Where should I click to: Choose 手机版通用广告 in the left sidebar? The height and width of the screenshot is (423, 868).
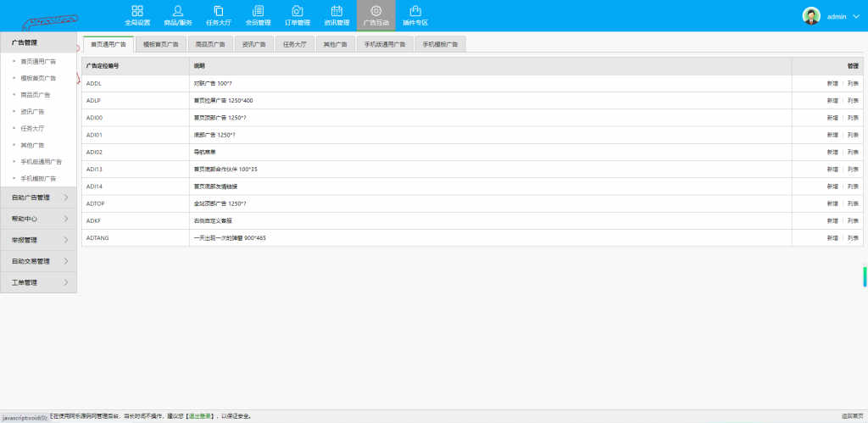(x=41, y=162)
